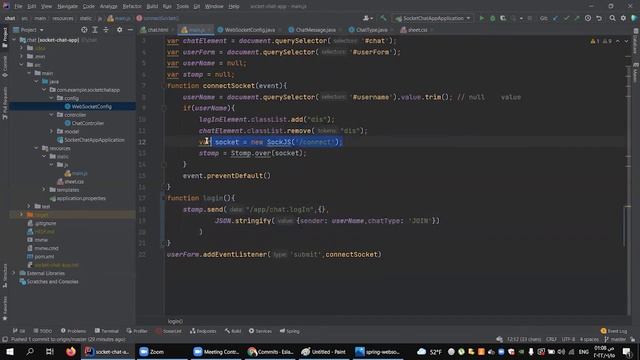The width and height of the screenshot is (640, 360).
Task: Collapse the resources folder
Action: coord(36,148)
